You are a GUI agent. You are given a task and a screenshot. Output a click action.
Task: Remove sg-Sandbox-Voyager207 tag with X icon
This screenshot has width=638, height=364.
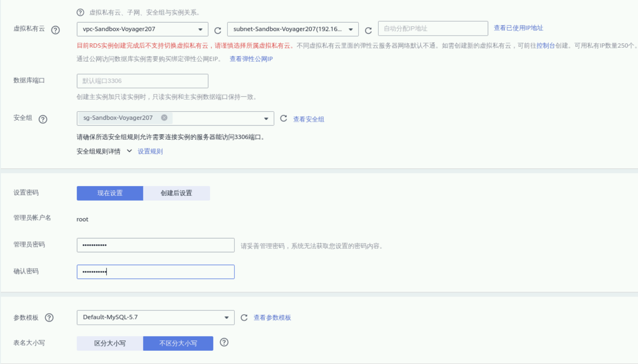[x=164, y=118]
